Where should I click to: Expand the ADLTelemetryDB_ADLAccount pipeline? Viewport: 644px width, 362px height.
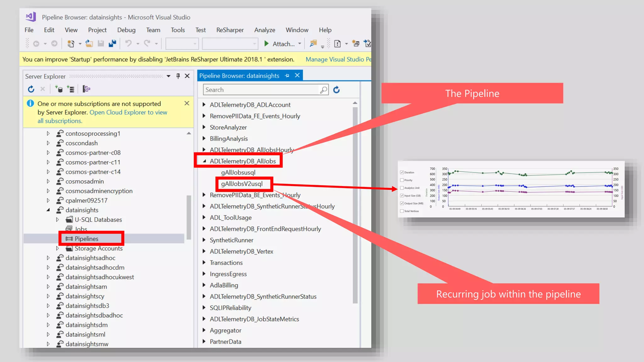[204, 105]
